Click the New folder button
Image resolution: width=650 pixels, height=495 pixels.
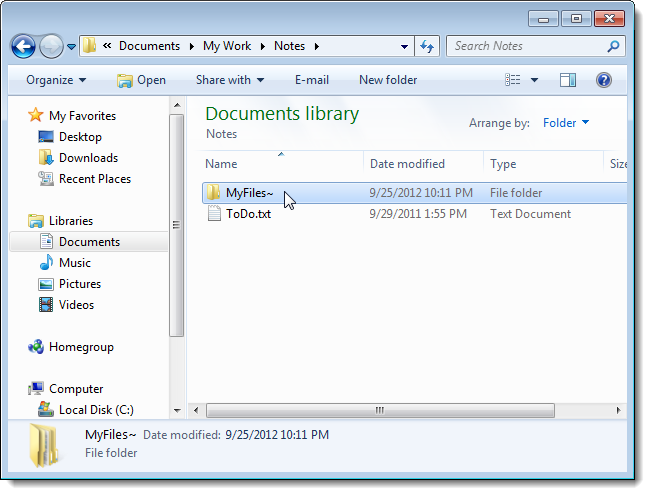point(388,80)
